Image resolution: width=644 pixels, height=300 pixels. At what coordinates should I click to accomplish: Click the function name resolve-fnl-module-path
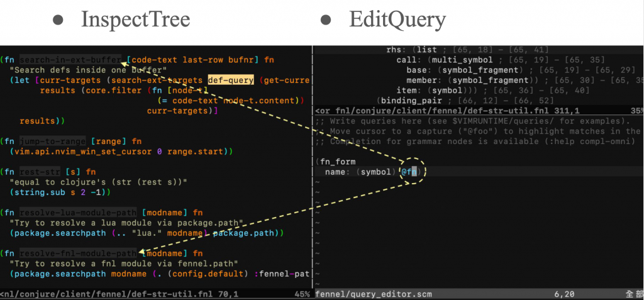(78, 253)
